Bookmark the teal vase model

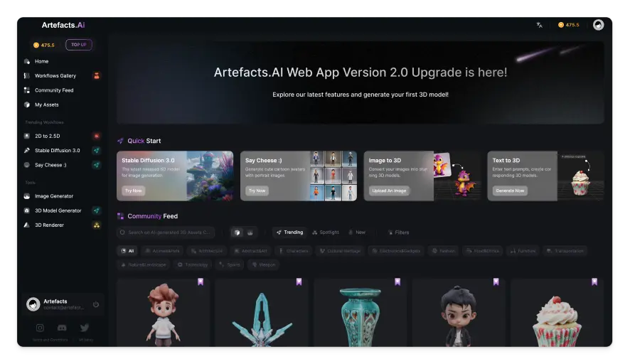(x=397, y=282)
